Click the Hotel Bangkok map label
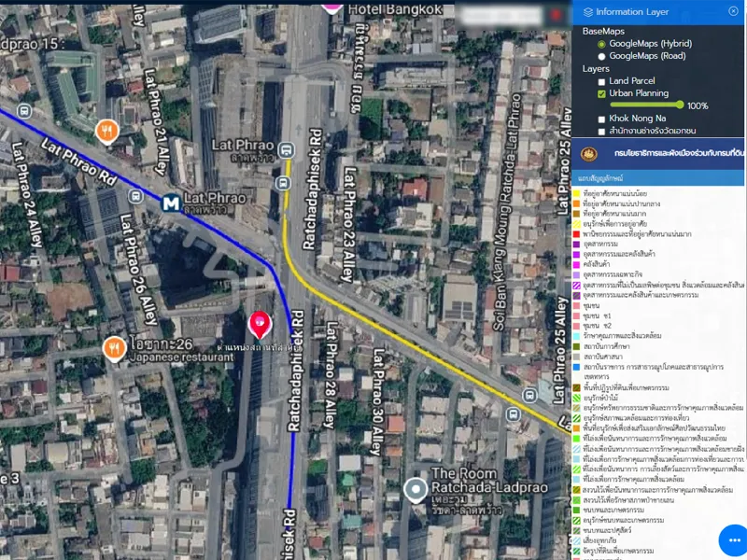Viewport: 747px width, 560px height. 393,8
